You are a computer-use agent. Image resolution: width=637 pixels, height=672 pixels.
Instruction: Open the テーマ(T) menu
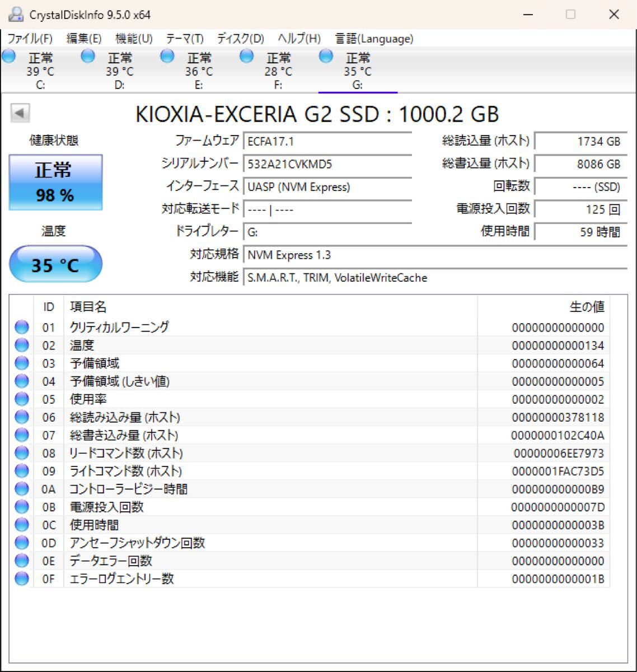[184, 39]
